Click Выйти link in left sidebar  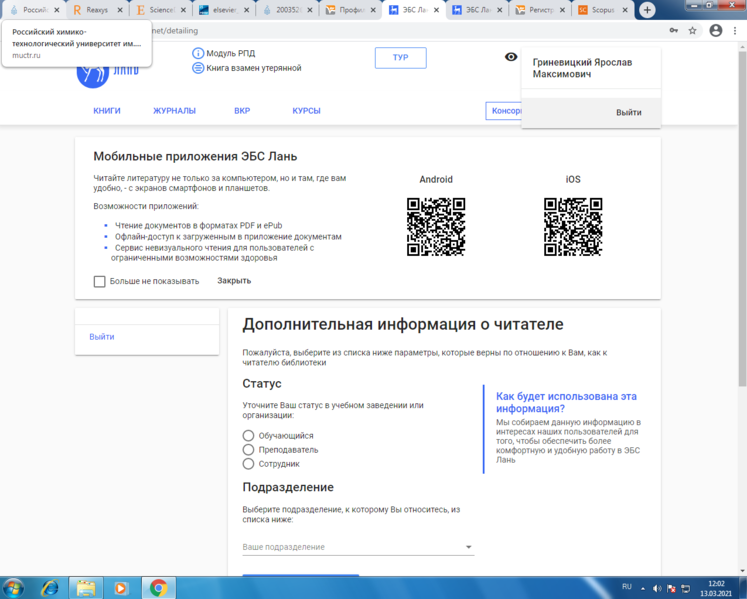pos(102,336)
